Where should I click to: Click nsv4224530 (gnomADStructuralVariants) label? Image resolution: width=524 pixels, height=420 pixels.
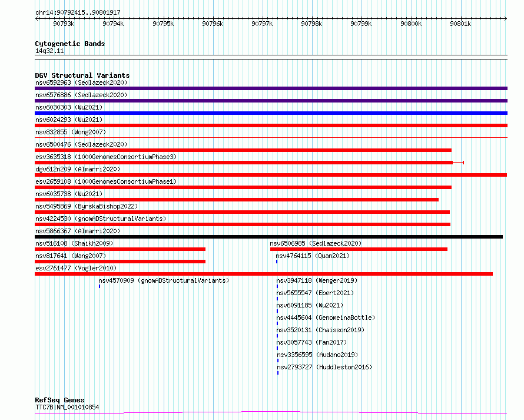[101, 219]
